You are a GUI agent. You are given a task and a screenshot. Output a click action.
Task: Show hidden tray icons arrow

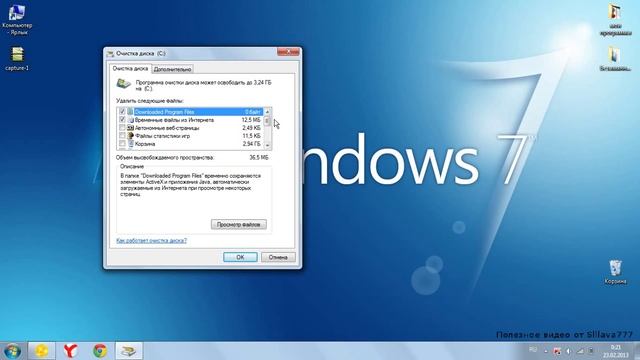click(x=546, y=351)
